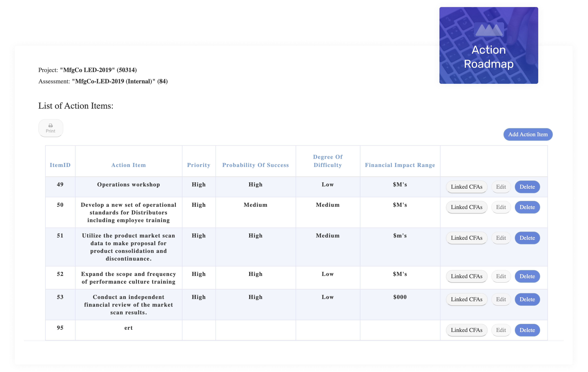Image resolution: width=588 pixels, height=372 pixels.
Task: Click Degree Of Difficulty header
Action: point(328,161)
